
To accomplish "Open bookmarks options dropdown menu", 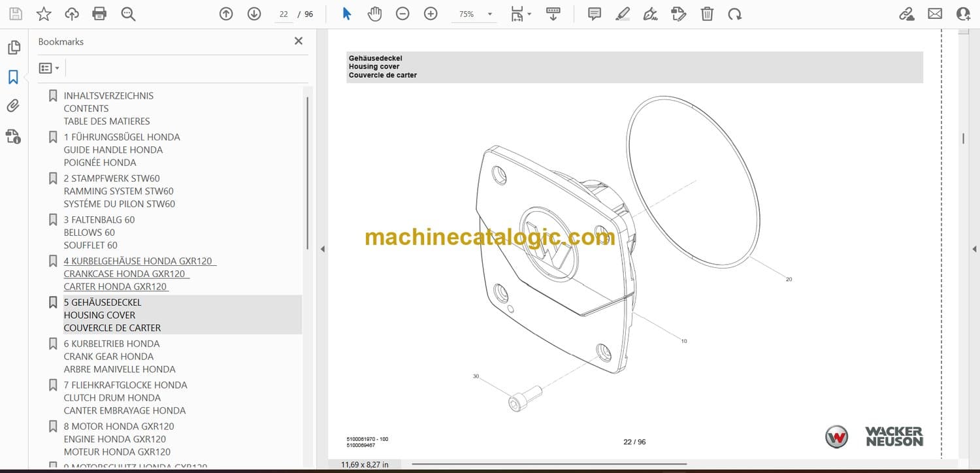I will coord(49,68).
